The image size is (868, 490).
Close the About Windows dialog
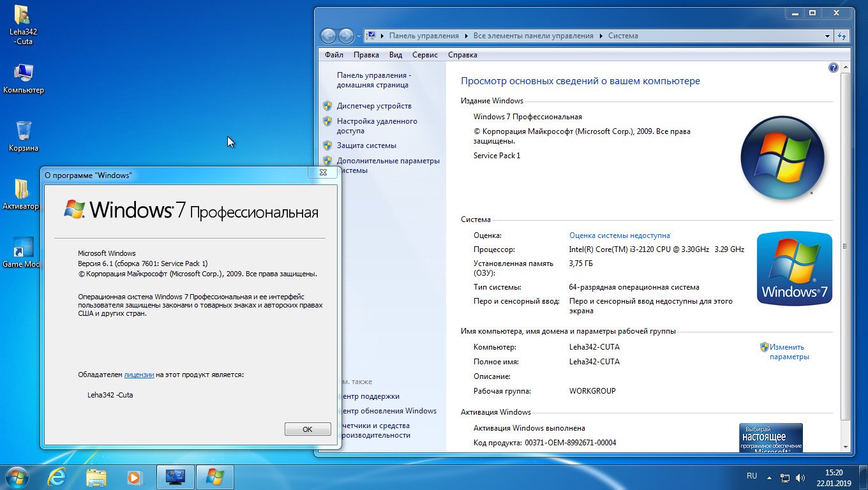323,172
